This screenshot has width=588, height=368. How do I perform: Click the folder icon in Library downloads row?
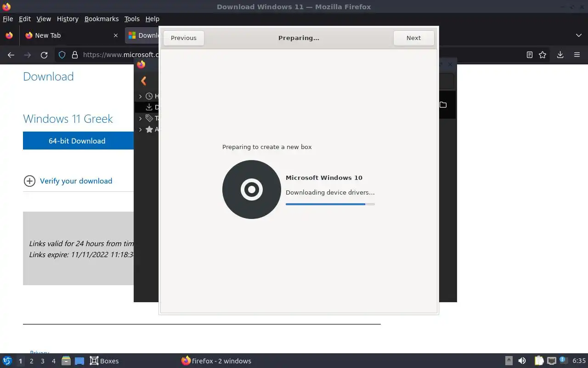(x=443, y=105)
